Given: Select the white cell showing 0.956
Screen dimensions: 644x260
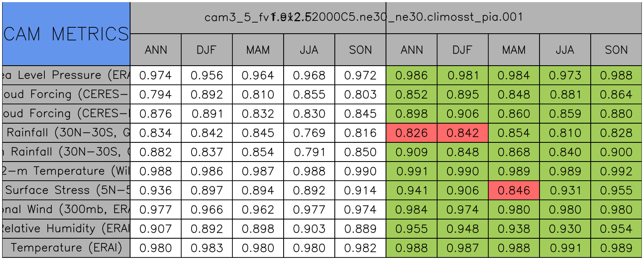Looking at the screenshot, I should [x=207, y=75].
